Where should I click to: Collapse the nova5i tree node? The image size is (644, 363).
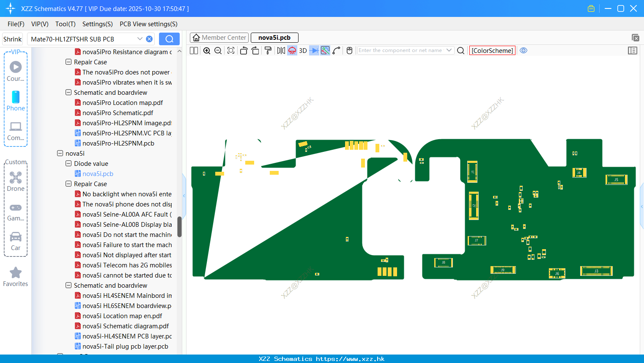[x=60, y=153]
